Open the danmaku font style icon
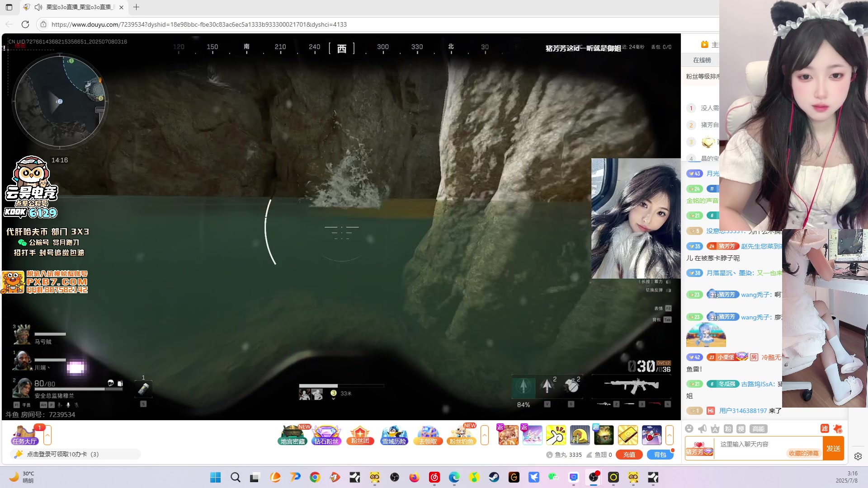The width and height of the screenshot is (868, 488). [x=715, y=428]
